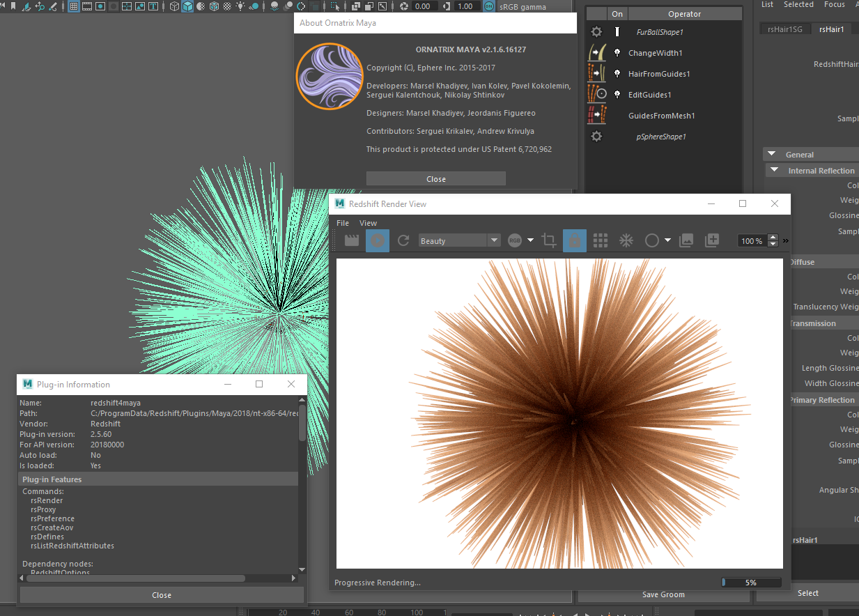Viewport: 859px width, 616px height.
Task: Click the bucket grid icon in render toolbar
Action: click(600, 241)
